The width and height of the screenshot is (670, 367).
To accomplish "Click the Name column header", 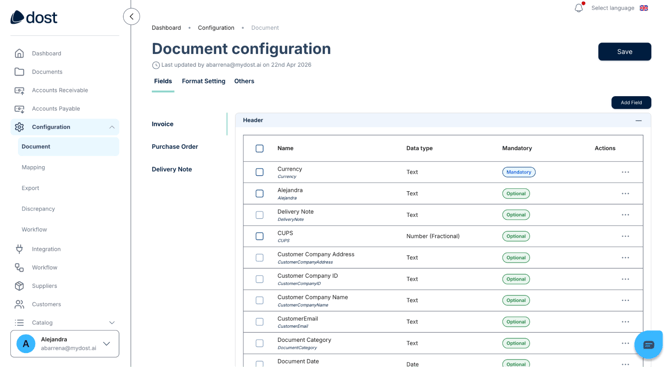I will (x=285, y=148).
